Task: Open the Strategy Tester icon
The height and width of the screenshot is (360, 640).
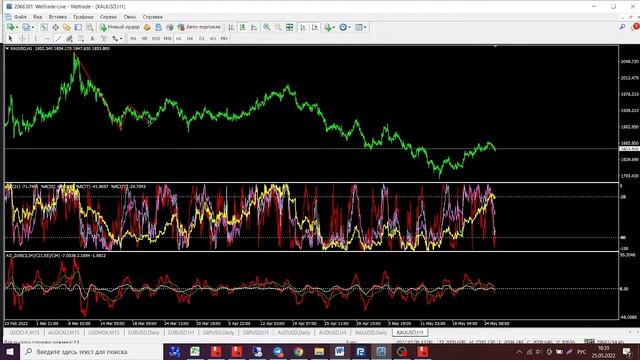Action: pyautogui.click(x=89, y=27)
